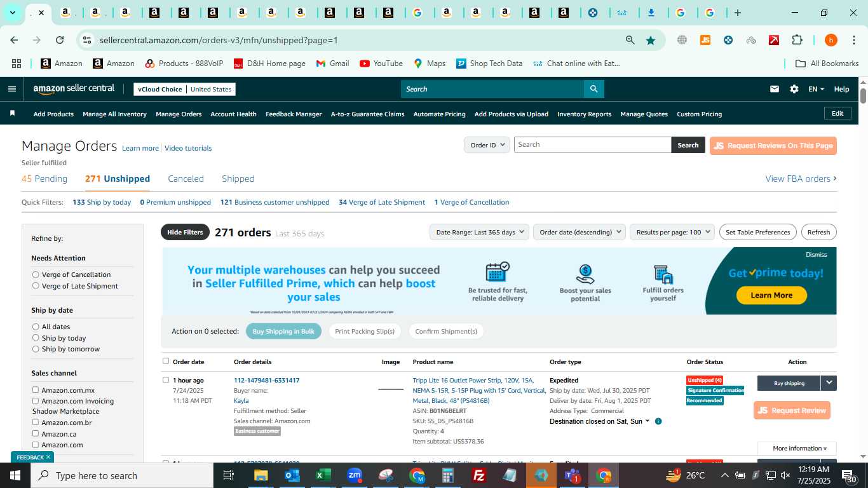The width and height of the screenshot is (868, 488).
Task: Click the page vertical scrollbar thumb
Action: point(863,96)
